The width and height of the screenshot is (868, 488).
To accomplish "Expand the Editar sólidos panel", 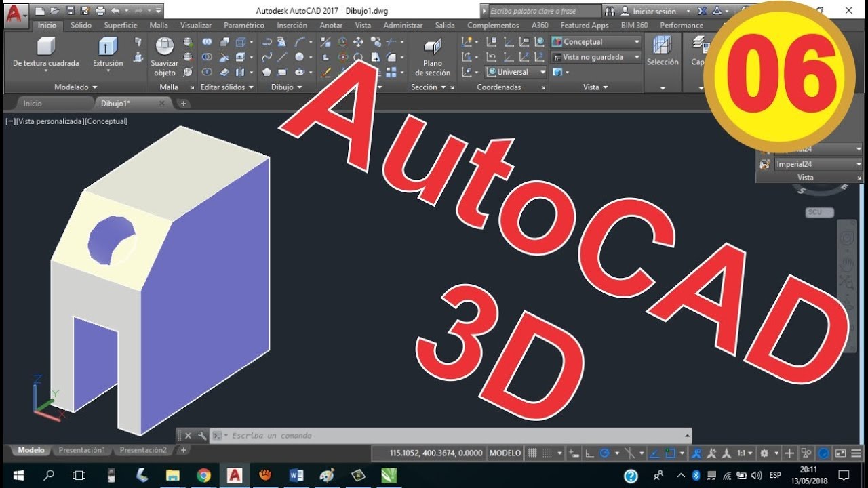I will click(227, 87).
